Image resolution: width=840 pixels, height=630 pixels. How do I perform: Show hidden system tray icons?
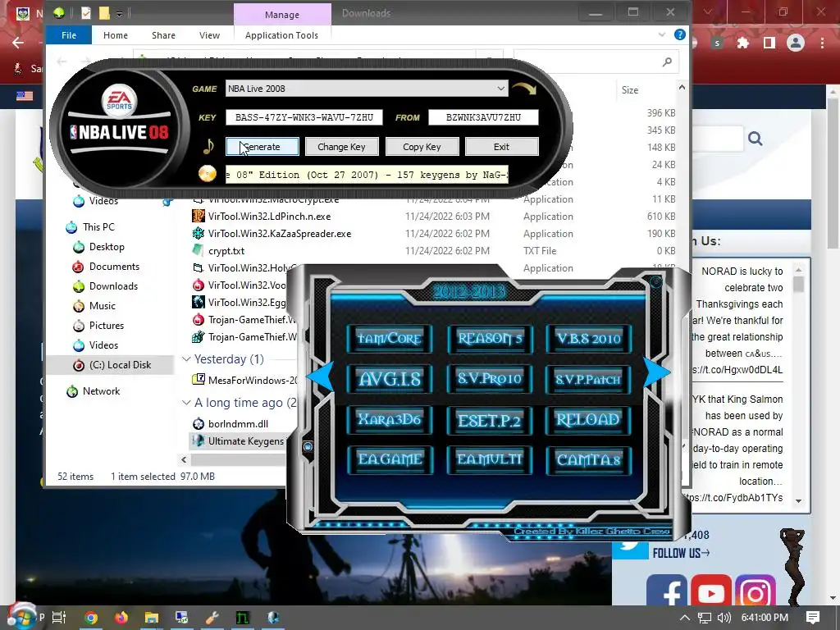[685, 618]
